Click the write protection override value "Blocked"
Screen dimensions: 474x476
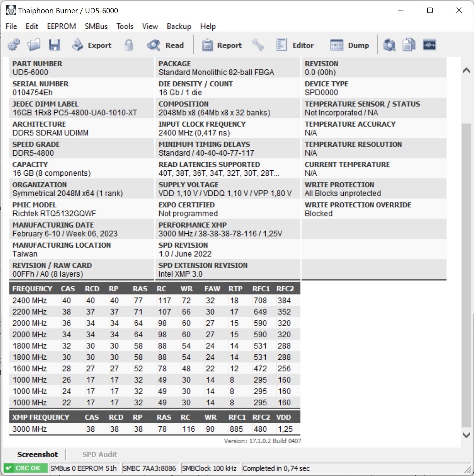(x=319, y=214)
